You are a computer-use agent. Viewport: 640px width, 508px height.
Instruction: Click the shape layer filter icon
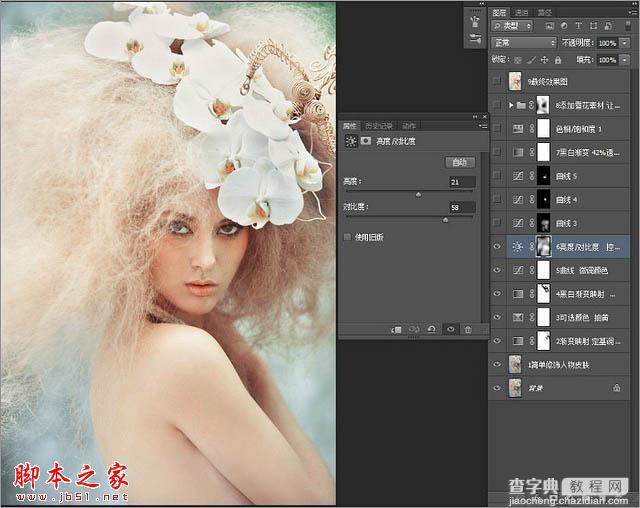593,26
